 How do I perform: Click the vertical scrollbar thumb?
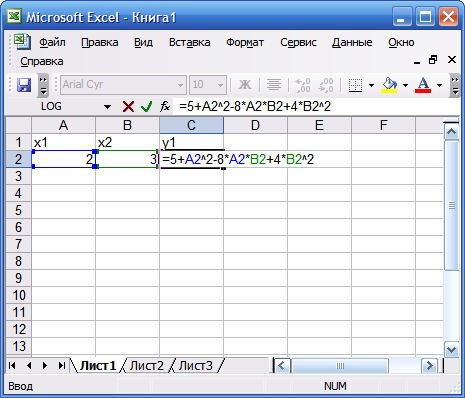click(x=452, y=206)
